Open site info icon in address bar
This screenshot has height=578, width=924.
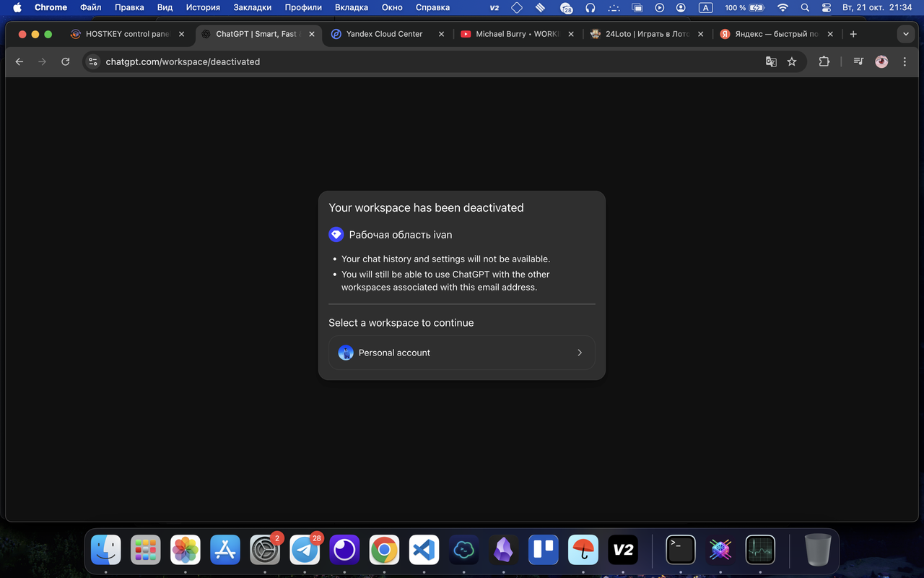(92, 61)
